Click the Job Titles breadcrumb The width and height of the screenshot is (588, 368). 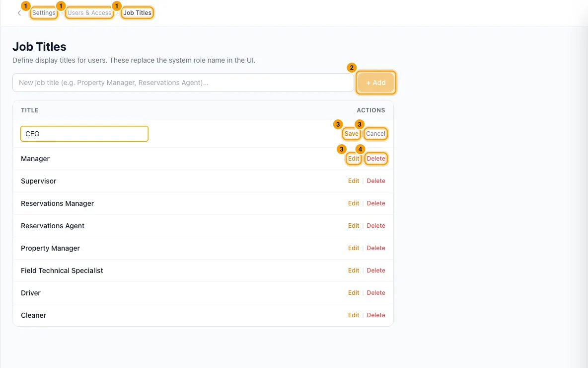pyautogui.click(x=137, y=13)
